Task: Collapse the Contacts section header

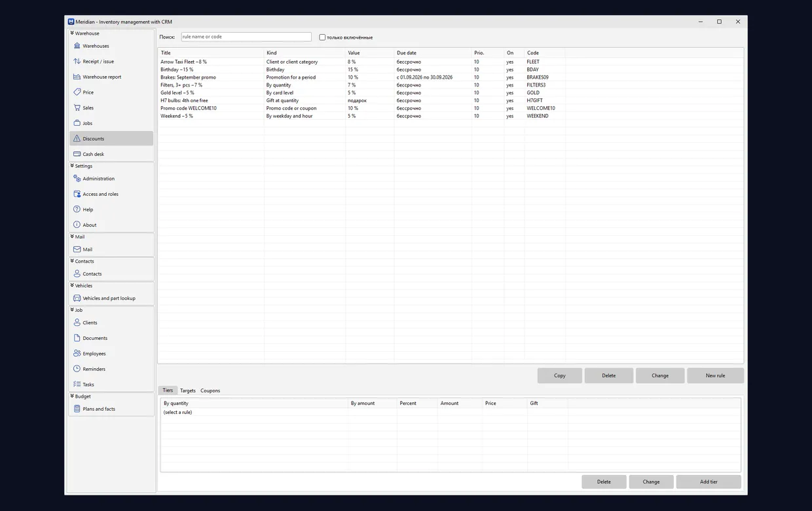Action: point(72,261)
